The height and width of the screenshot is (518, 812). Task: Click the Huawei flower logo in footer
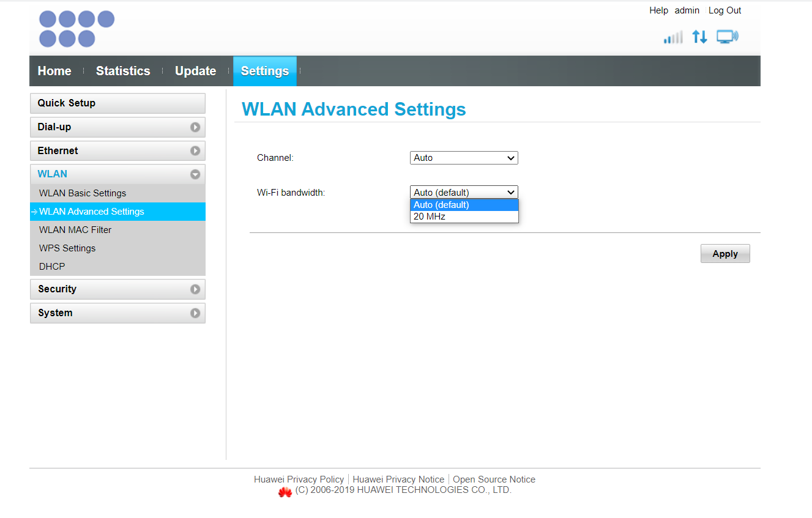point(285,492)
